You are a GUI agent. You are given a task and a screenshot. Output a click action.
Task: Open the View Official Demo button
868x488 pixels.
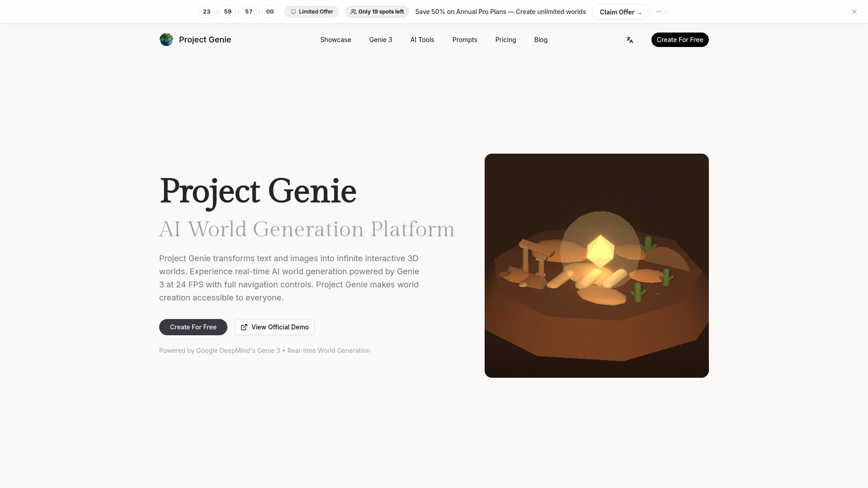click(274, 327)
